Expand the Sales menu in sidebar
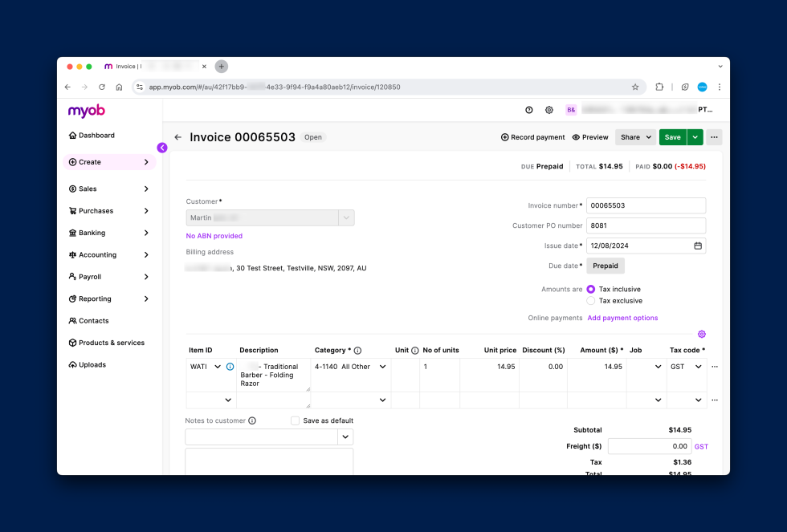The image size is (787, 532). point(109,189)
